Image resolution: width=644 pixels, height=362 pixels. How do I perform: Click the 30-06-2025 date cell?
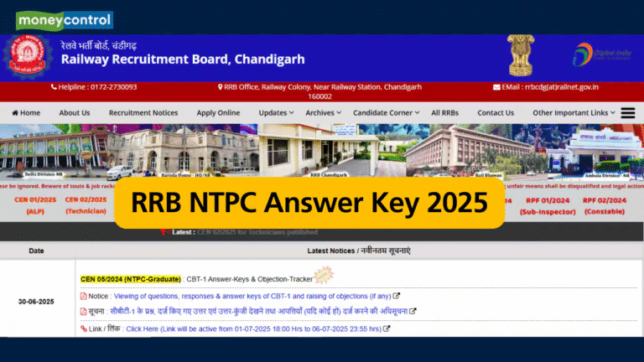[x=36, y=302]
